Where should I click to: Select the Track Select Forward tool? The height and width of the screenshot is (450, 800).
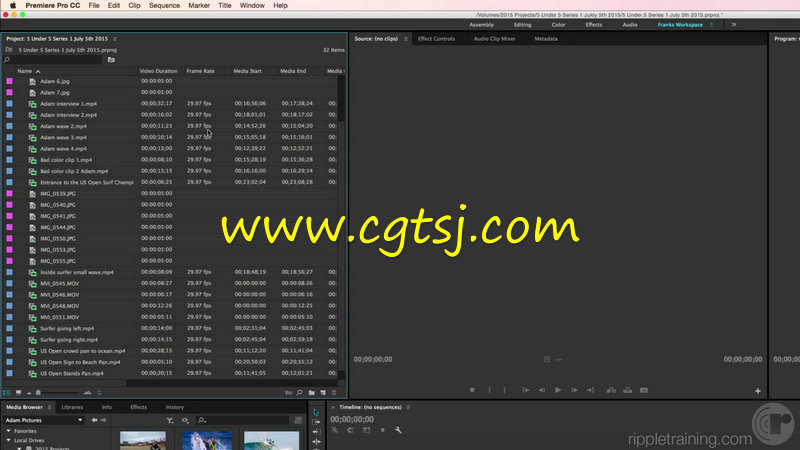[316, 421]
